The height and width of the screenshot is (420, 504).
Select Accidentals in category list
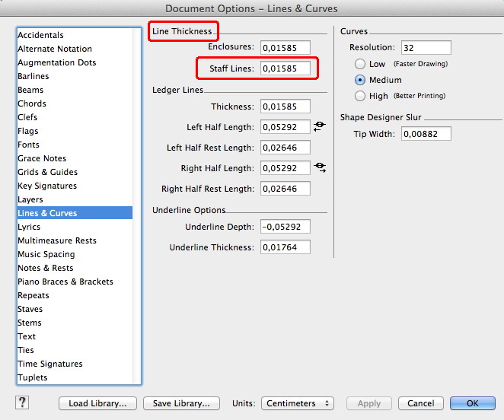[41, 35]
